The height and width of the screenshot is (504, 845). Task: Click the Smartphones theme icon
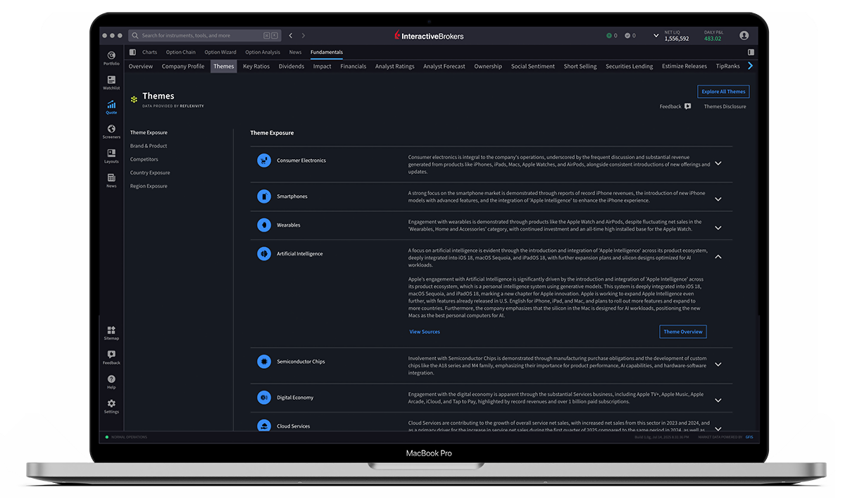coord(264,196)
